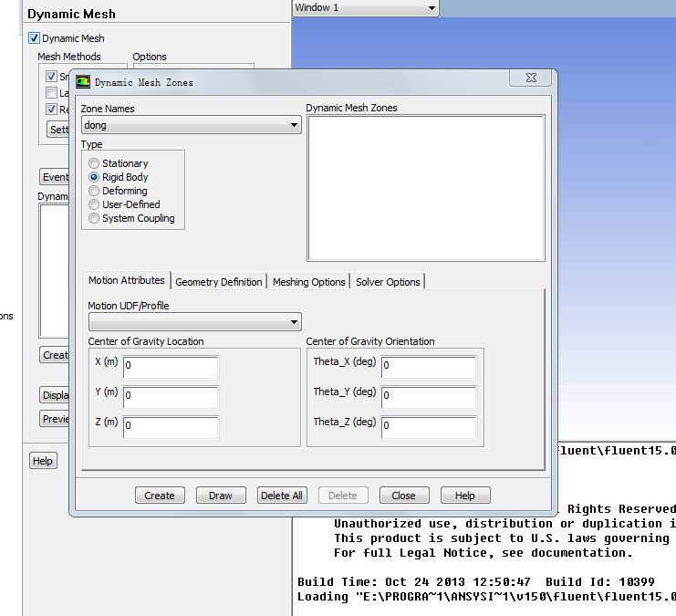
Task: Click the 'For full Legal Notice' console line
Action: click(484, 553)
